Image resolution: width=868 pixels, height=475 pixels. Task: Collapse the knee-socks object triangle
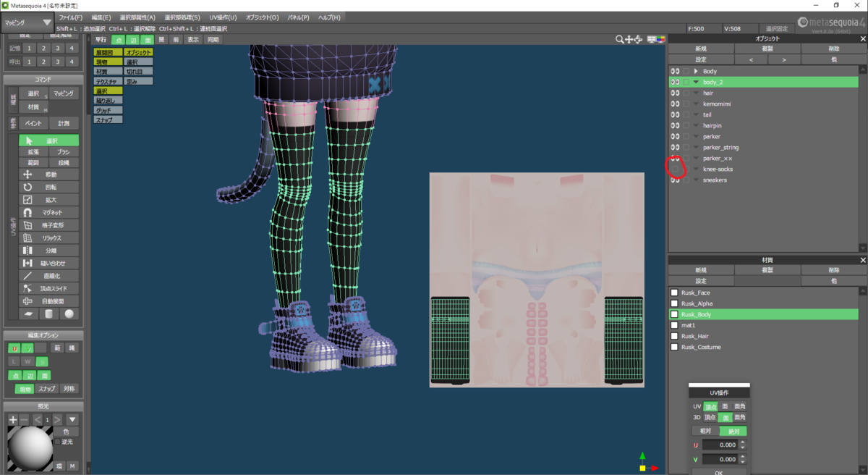tap(696, 169)
